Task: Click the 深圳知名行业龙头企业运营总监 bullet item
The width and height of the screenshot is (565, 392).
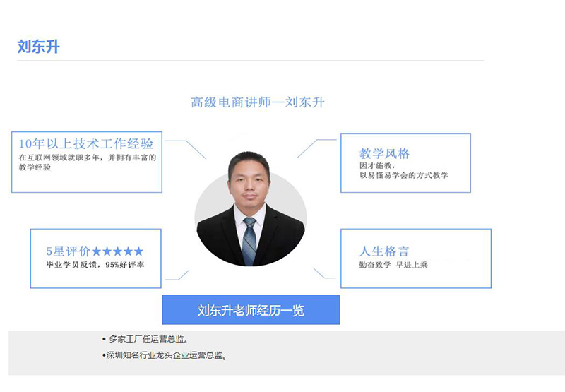Action: [x=167, y=355]
